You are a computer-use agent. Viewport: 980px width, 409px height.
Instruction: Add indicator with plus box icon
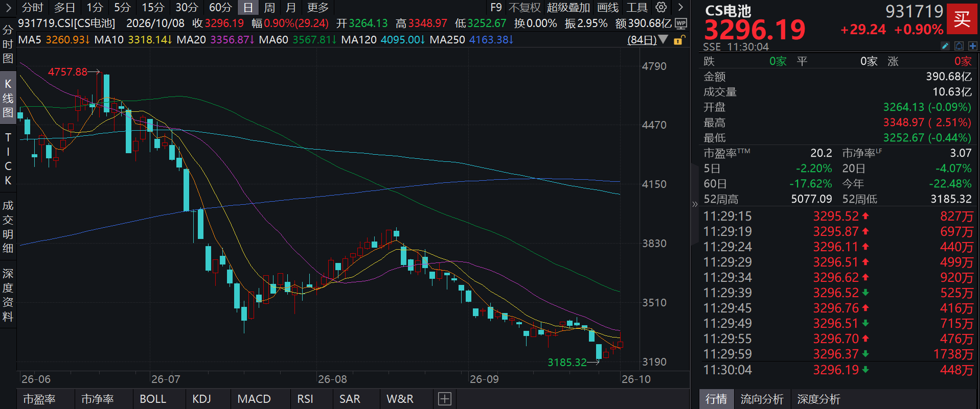click(445, 399)
